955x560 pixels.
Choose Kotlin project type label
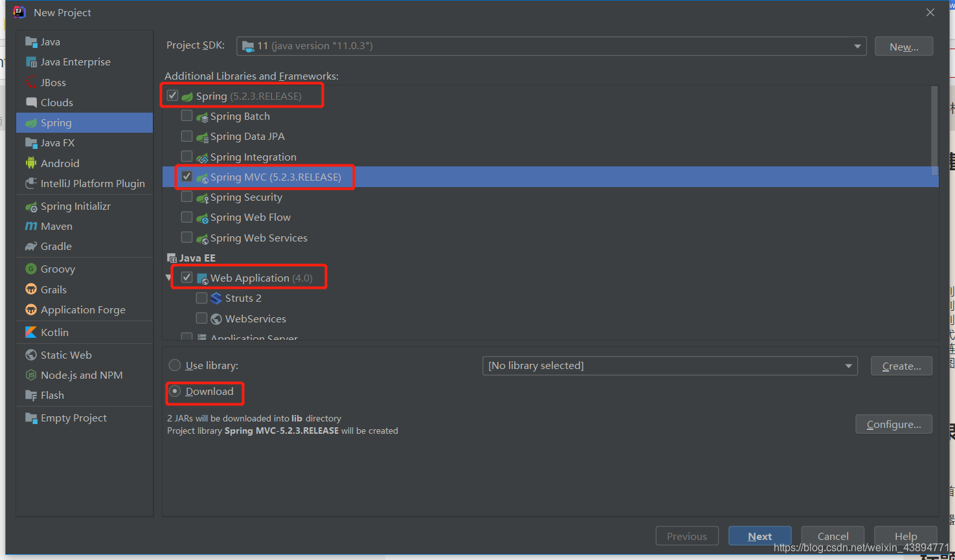pos(54,332)
